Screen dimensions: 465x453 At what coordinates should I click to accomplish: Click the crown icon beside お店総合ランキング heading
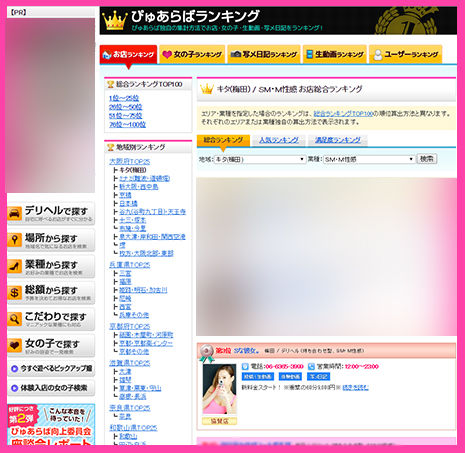tap(207, 89)
